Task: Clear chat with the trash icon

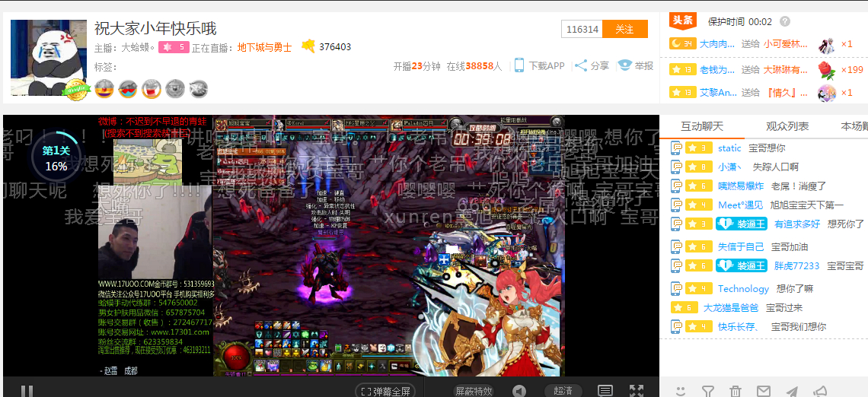Action: (736, 392)
